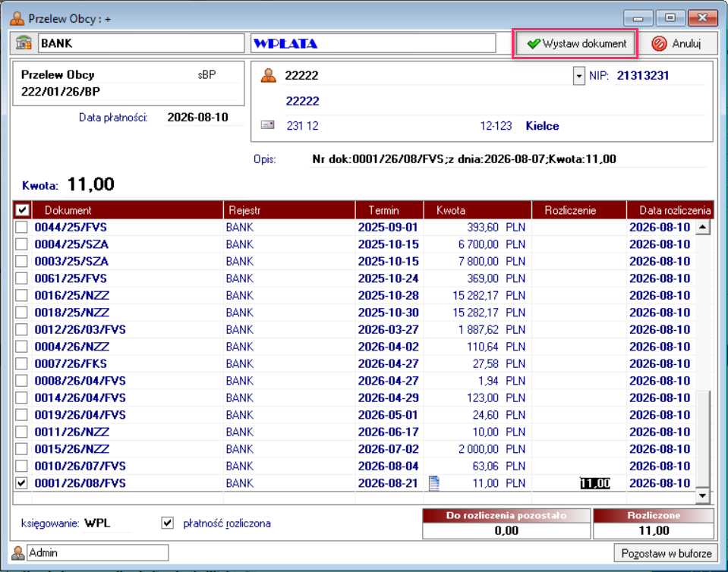The width and height of the screenshot is (728, 572).
Task: Close the Przelew Obcy window
Action: (702, 18)
